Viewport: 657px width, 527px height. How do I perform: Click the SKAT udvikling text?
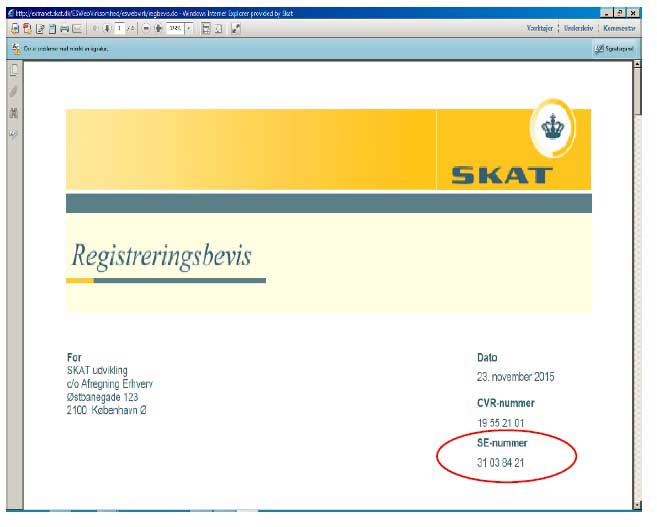pos(97,370)
